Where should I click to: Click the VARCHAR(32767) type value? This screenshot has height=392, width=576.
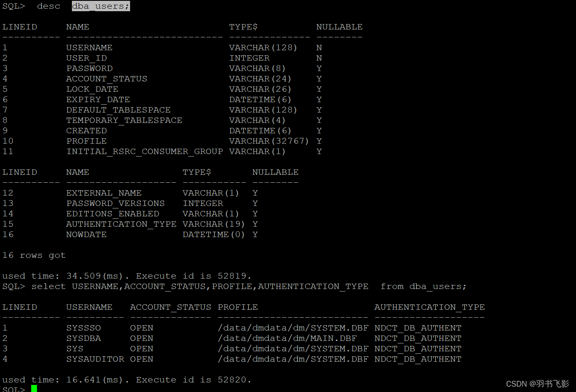coord(269,141)
